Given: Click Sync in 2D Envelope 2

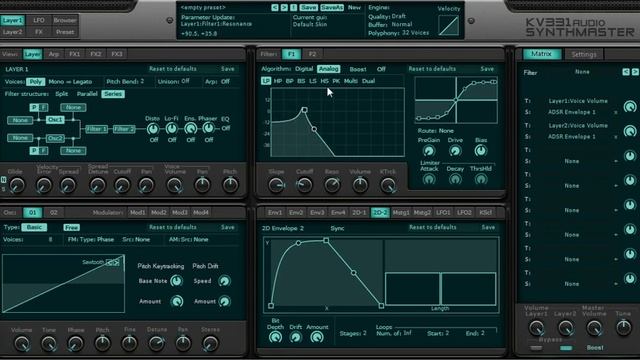Looking at the screenshot, I should [337, 228].
